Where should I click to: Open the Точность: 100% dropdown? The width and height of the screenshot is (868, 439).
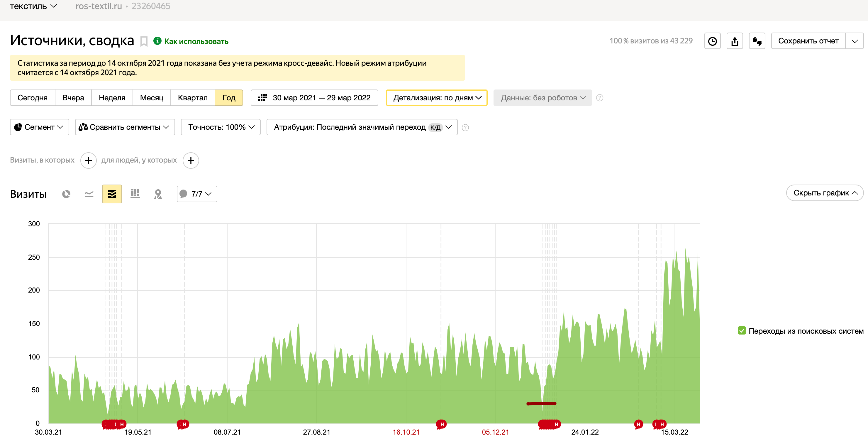pos(221,127)
